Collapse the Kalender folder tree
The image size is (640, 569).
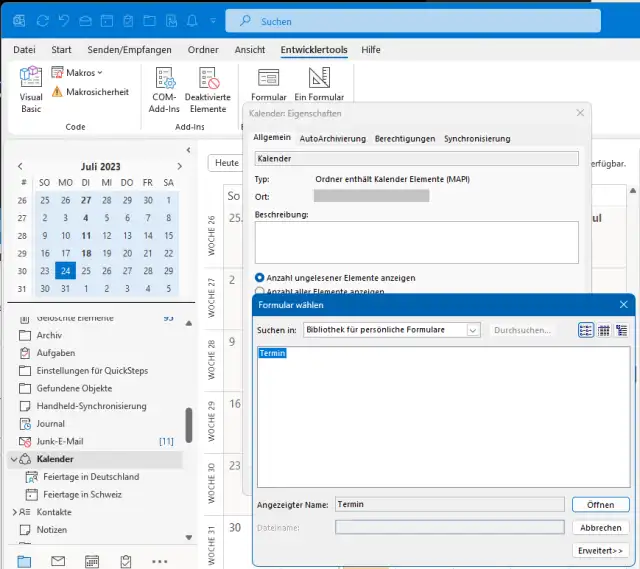pos(14,459)
